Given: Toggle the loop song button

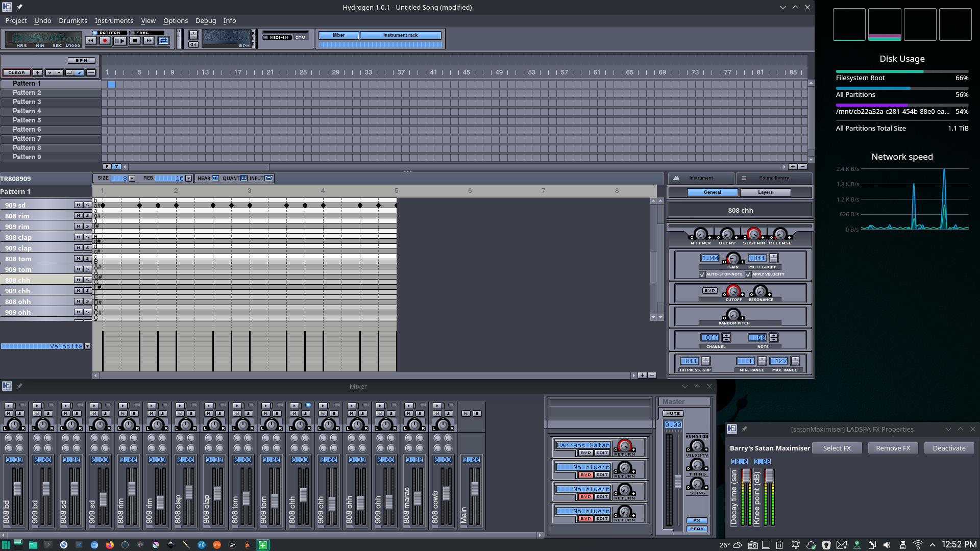Looking at the screenshot, I should pyautogui.click(x=163, y=41).
